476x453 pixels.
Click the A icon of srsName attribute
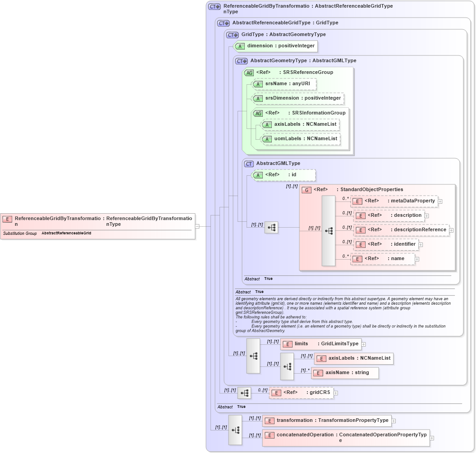pos(258,84)
